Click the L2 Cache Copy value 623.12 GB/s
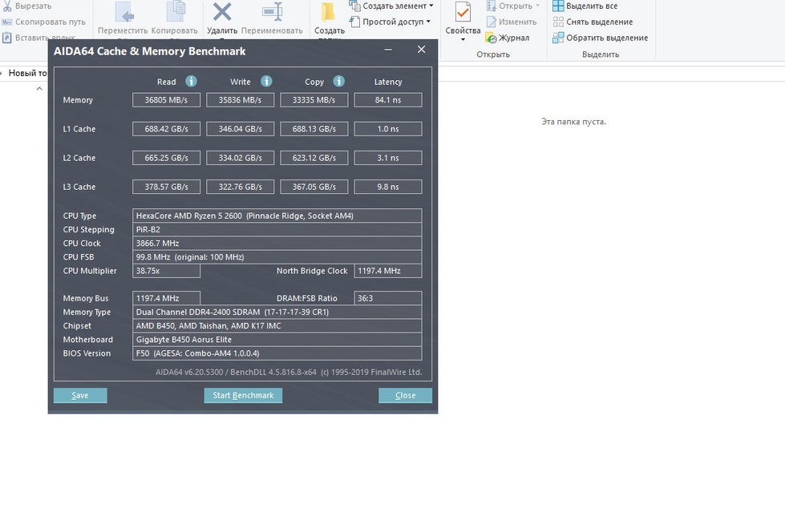The width and height of the screenshot is (785, 532). pos(314,158)
